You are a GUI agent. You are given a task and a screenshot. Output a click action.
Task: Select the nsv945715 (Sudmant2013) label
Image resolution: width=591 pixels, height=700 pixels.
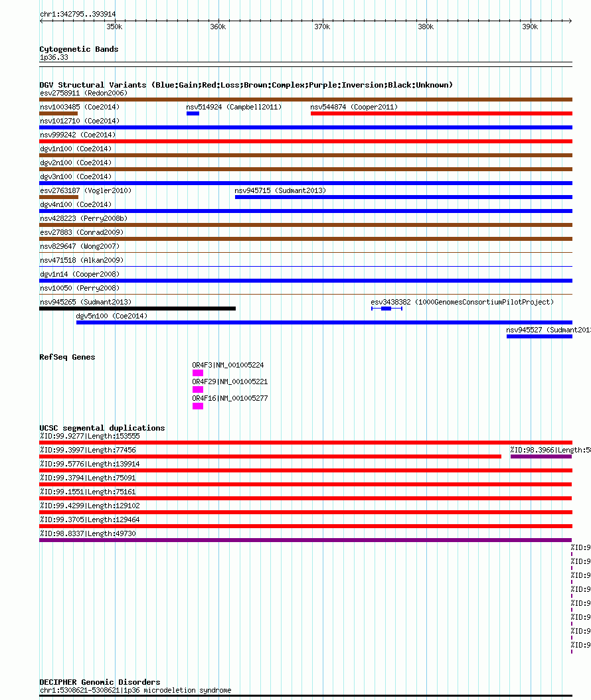click(x=280, y=190)
